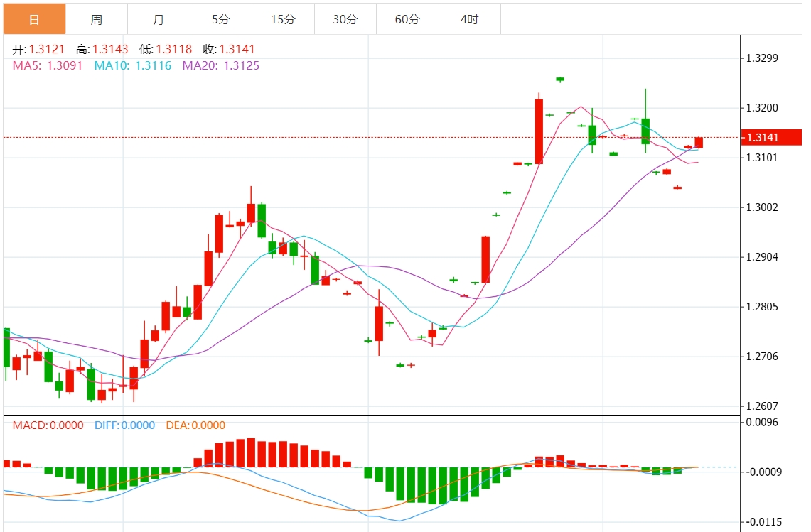The width and height of the screenshot is (811, 532).
Task: Click the 0.0096 MACD axis label
Action: pos(762,422)
